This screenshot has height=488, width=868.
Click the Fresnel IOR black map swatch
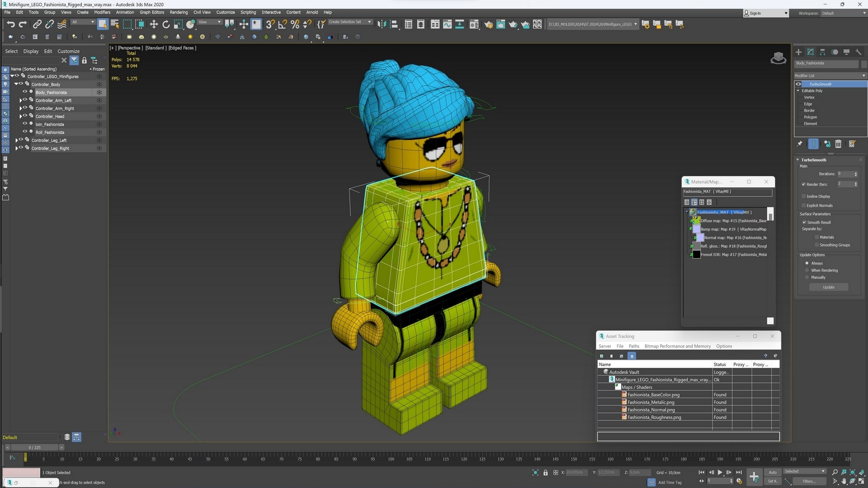coord(696,254)
